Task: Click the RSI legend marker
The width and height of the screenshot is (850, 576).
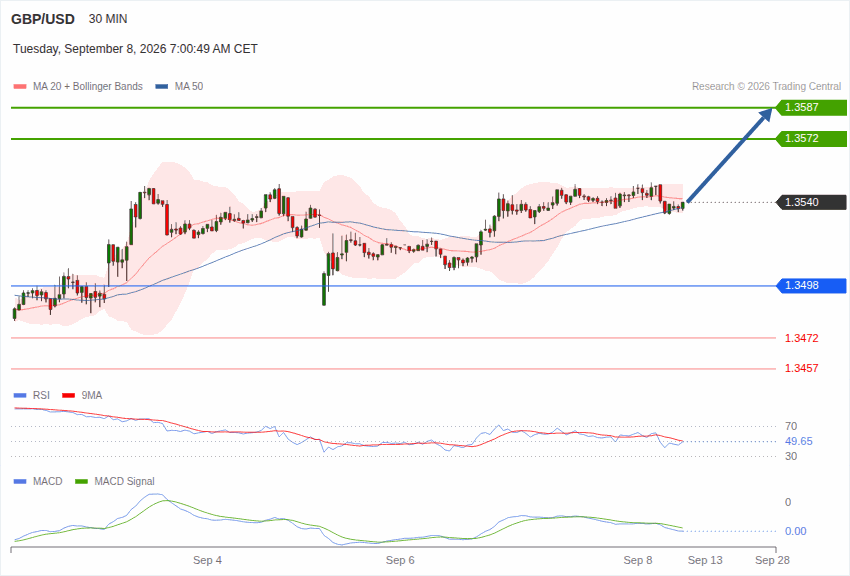Action: pyautogui.click(x=20, y=396)
